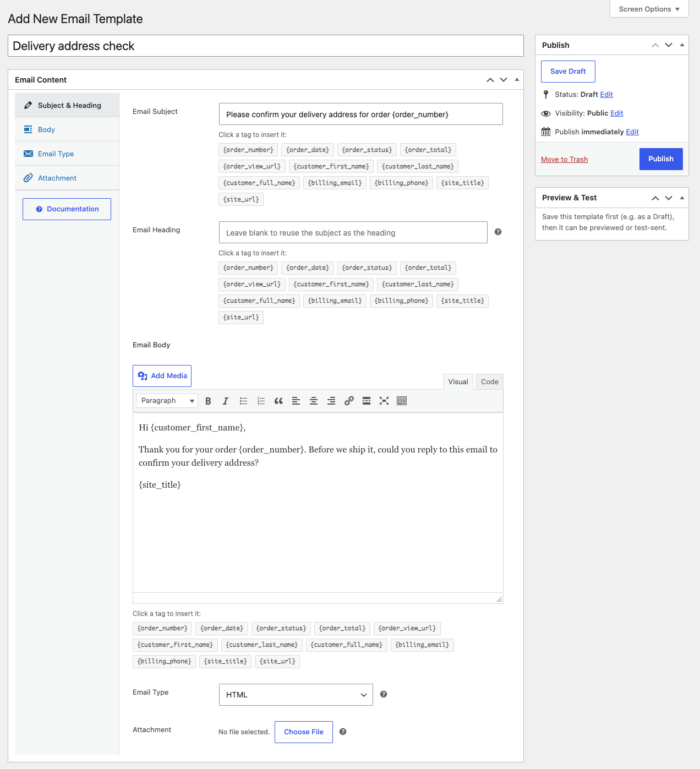Open the Body tab

[67, 129]
